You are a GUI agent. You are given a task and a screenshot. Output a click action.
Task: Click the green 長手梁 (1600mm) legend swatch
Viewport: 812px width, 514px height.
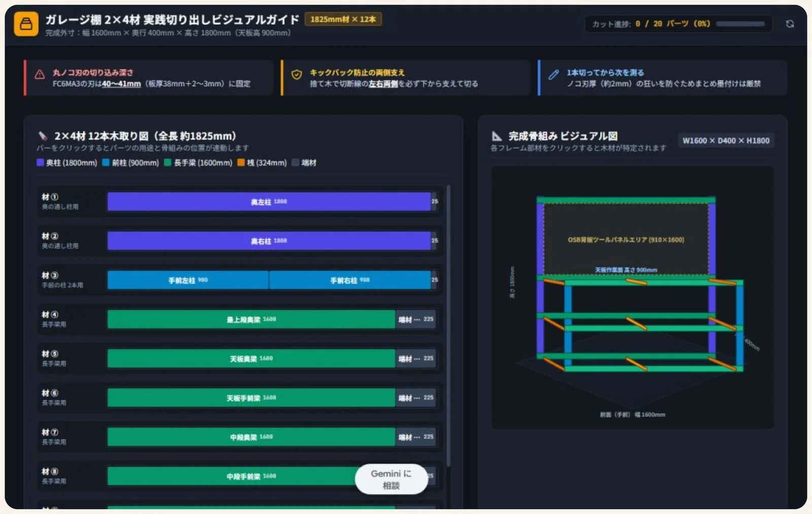pos(167,163)
